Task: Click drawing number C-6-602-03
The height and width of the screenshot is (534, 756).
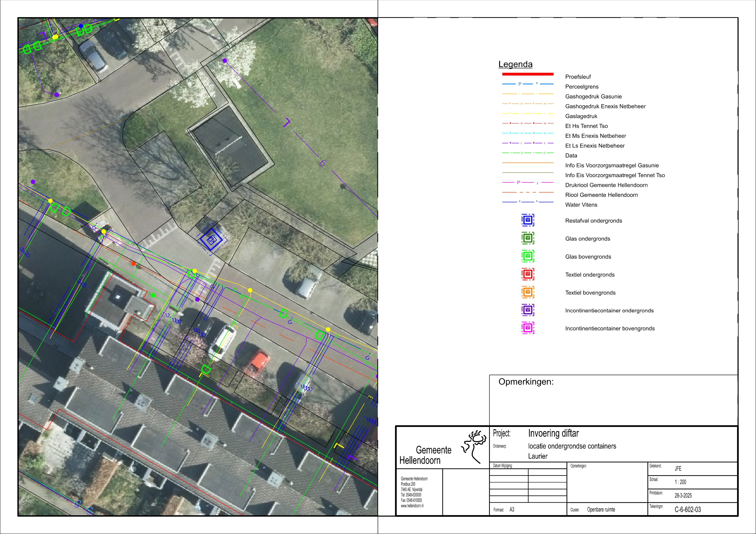Action: (687, 510)
